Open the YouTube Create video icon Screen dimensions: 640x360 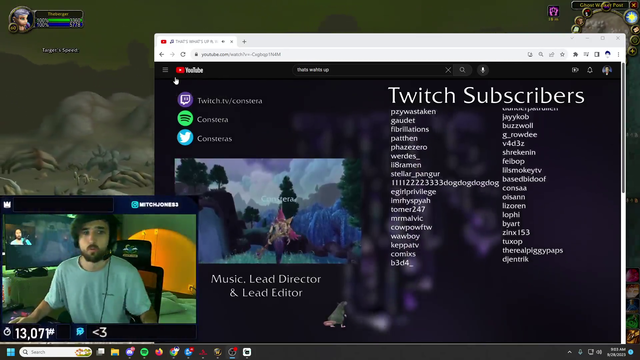pos(575,70)
